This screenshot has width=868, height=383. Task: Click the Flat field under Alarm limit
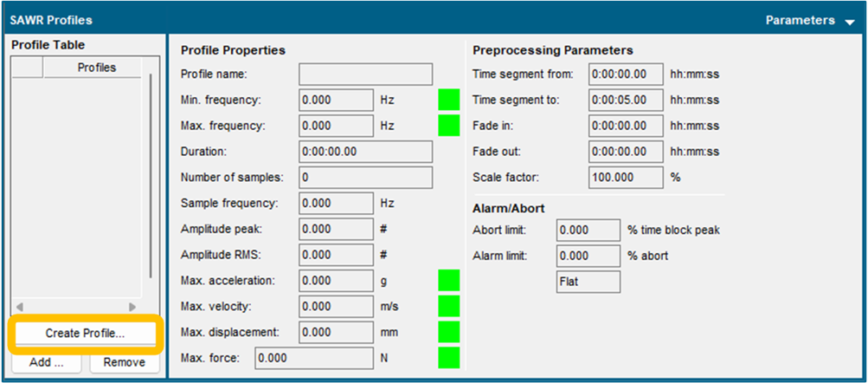click(588, 282)
